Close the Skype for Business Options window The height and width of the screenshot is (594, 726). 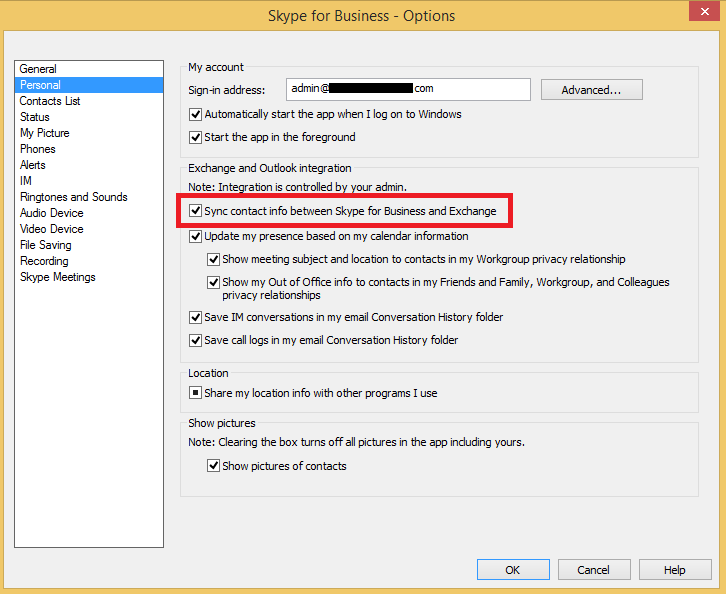click(704, 12)
